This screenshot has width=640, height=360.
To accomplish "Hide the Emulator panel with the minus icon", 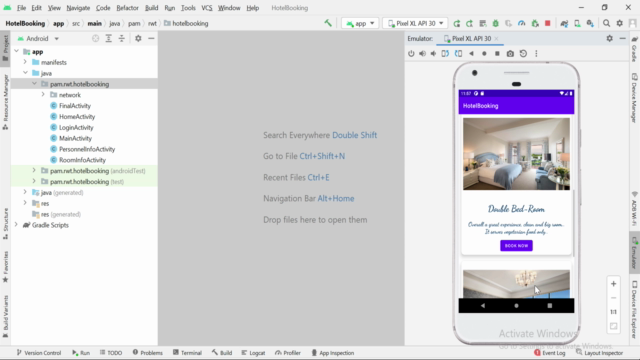I will click(x=622, y=38).
